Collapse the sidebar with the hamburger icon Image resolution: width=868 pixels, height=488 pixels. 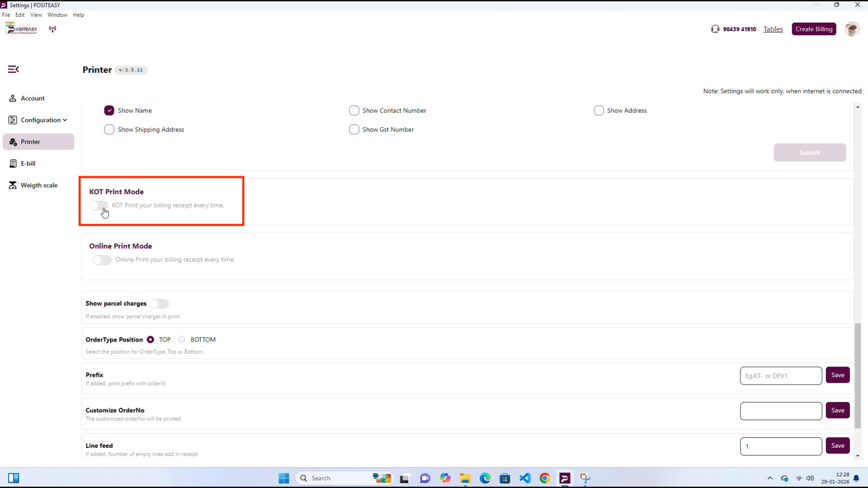(13, 69)
